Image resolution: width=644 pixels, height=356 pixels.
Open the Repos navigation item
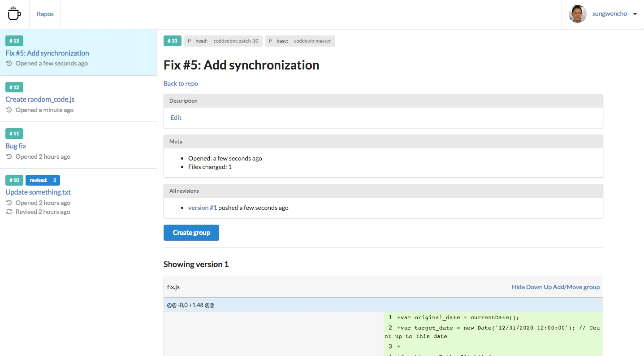[45, 14]
